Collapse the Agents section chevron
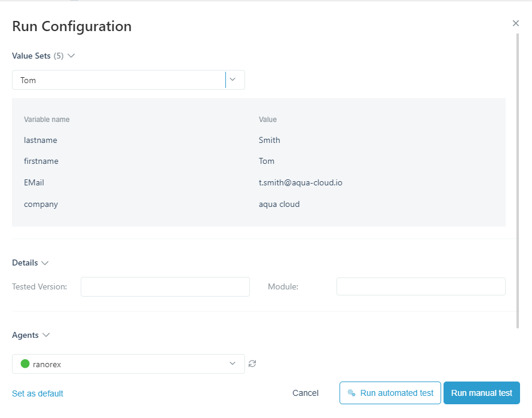This screenshot has height=418, width=532. pos(45,335)
